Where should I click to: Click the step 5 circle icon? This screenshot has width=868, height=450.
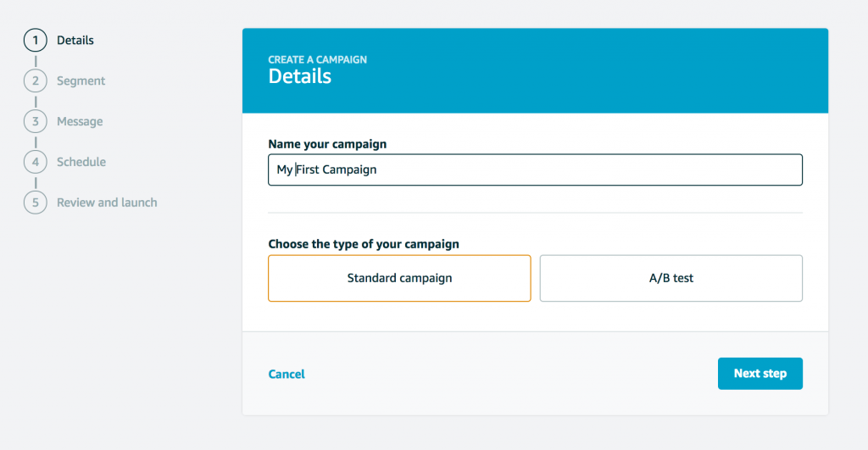tap(35, 203)
